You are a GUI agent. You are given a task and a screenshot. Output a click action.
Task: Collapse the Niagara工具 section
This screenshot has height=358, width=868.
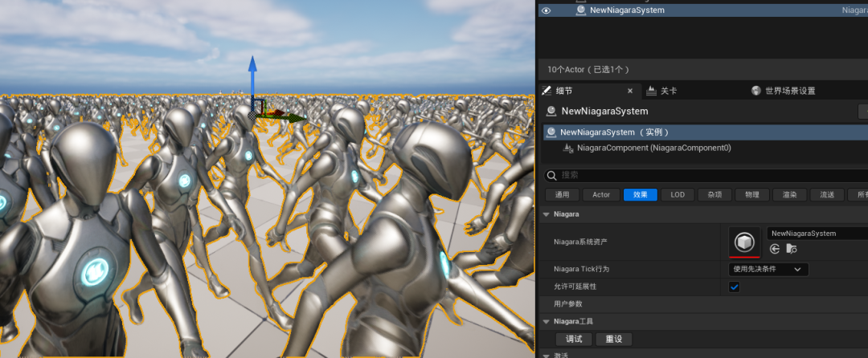[547, 322]
